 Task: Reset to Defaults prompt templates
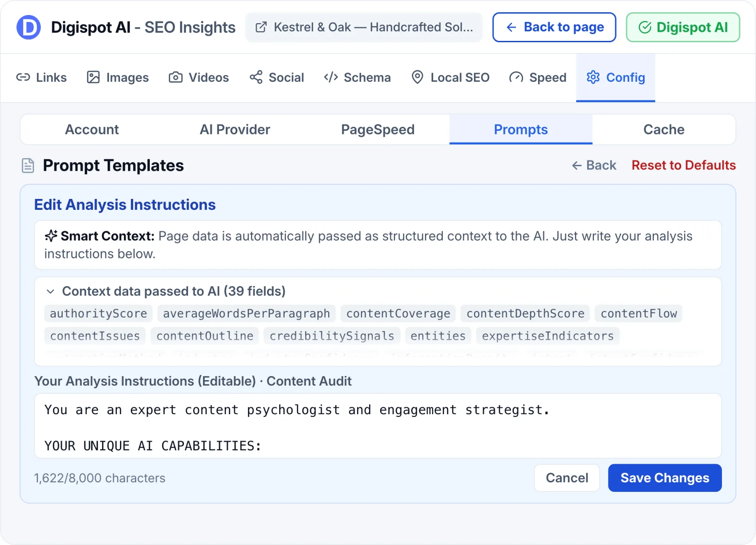[x=683, y=165]
